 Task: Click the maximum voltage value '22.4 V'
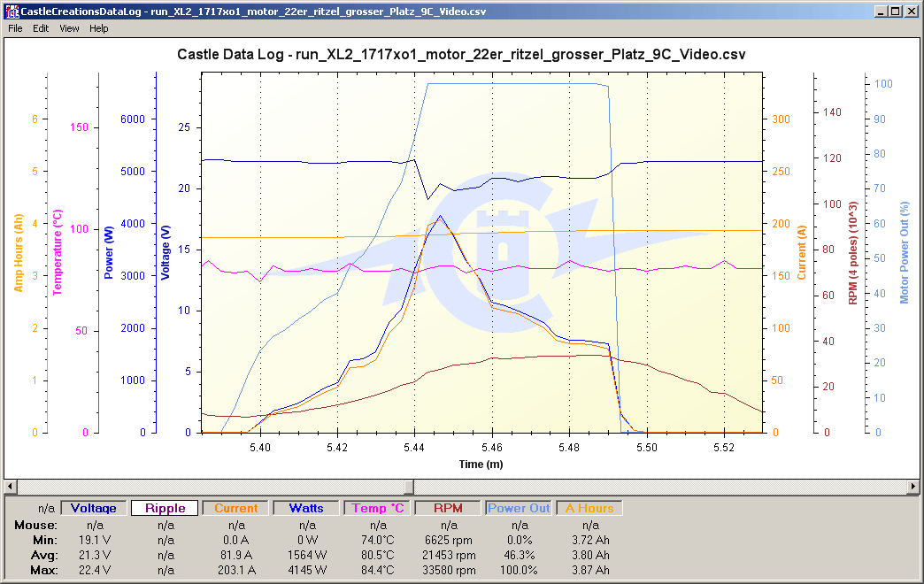[x=95, y=570]
